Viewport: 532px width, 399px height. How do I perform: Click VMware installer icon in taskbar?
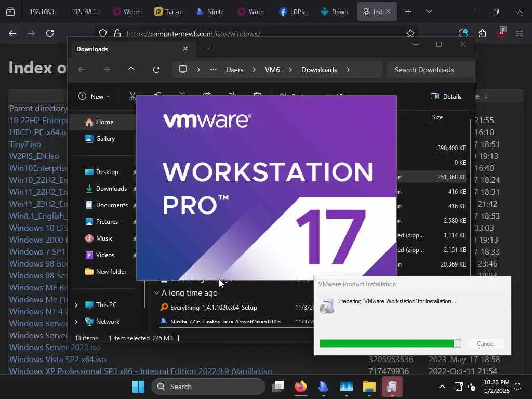pyautogui.click(x=392, y=387)
